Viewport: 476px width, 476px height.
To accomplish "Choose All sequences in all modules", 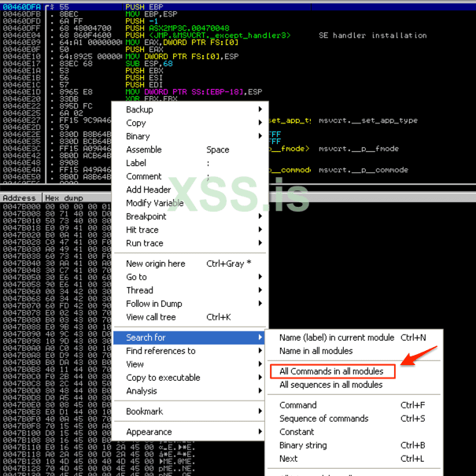I will tap(354, 384).
